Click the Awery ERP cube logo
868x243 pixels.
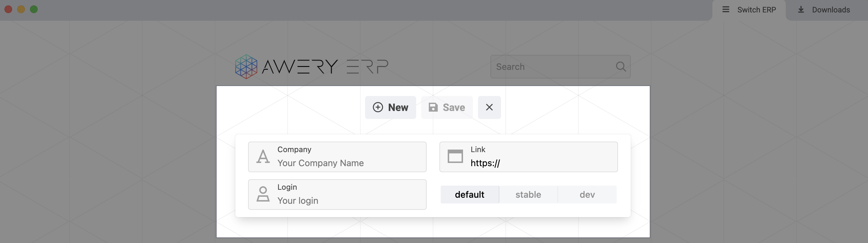[x=246, y=66]
